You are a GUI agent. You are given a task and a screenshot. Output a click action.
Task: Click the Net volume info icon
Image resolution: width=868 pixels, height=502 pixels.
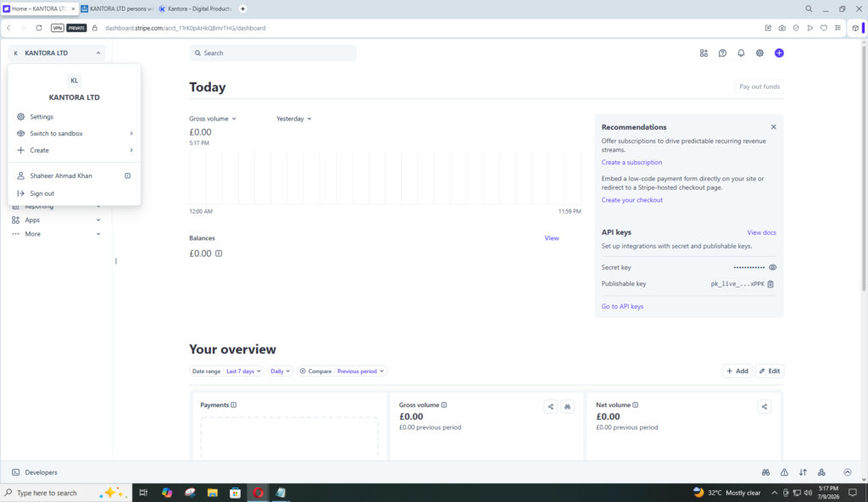636,405
